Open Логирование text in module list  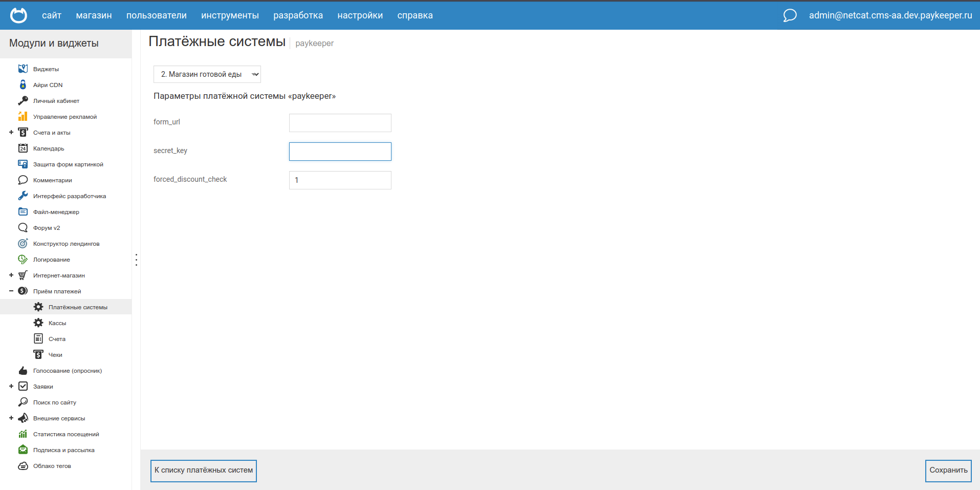pyautogui.click(x=52, y=260)
